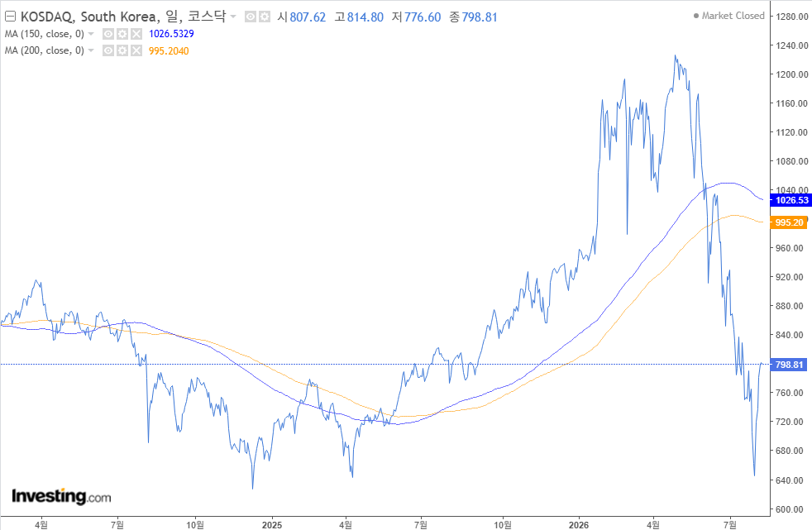Click the Investing.com logo link
Image resolution: width=812 pixels, height=530 pixels.
62,496
